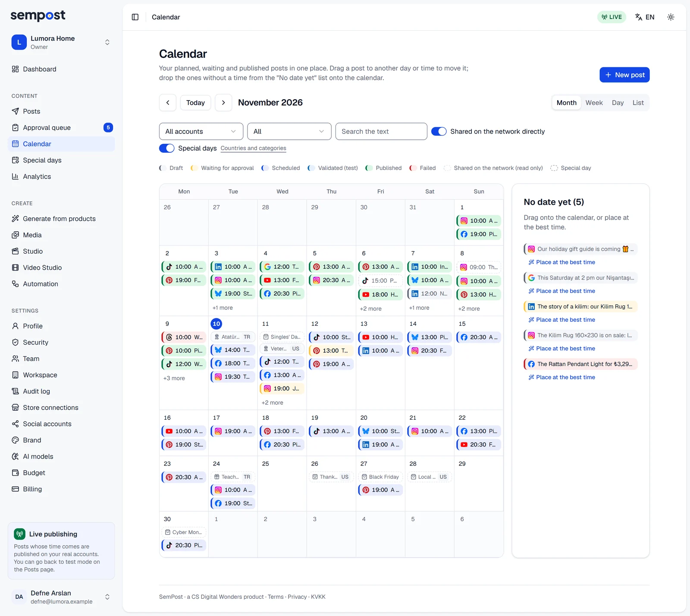
Task: Go to next month
Action: pyautogui.click(x=223, y=103)
